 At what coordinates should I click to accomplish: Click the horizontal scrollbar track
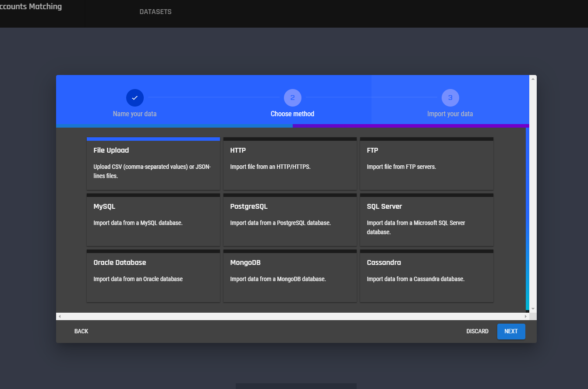tap(293, 316)
